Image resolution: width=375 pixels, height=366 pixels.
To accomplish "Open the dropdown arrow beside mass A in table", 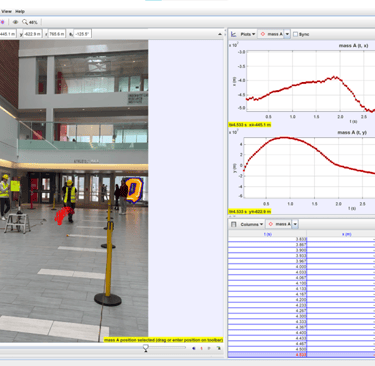I will [x=295, y=224].
